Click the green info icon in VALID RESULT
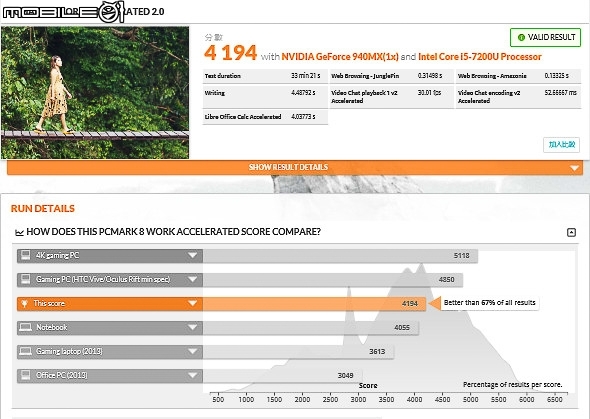 [x=521, y=37]
